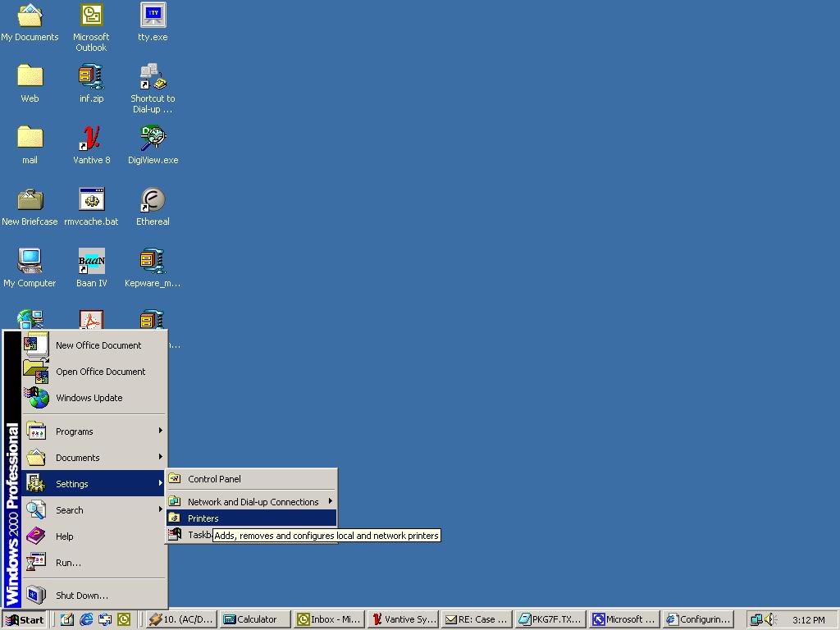Click the tty.exe desktop icon
This screenshot has height=630, width=840.
[x=153, y=16]
